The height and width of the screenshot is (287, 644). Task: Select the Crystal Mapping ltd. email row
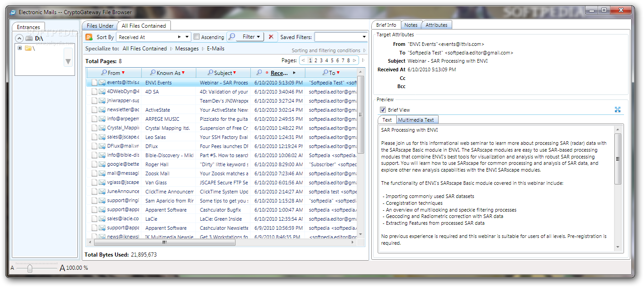(221, 128)
